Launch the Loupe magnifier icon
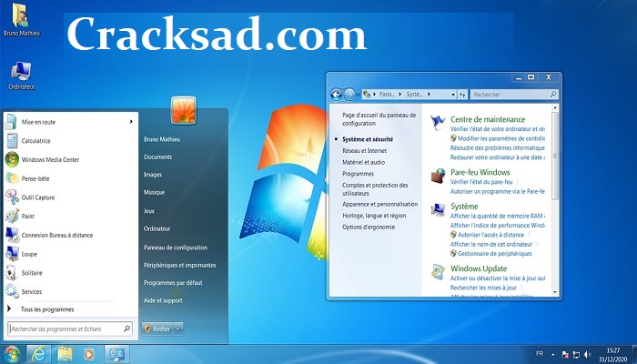The image size is (637, 364). [12, 254]
